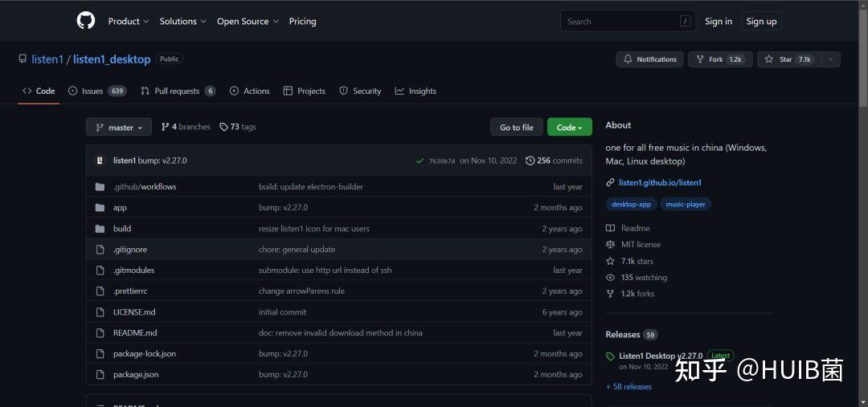
Task: Click the commit history clock icon
Action: pyautogui.click(x=530, y=161)
